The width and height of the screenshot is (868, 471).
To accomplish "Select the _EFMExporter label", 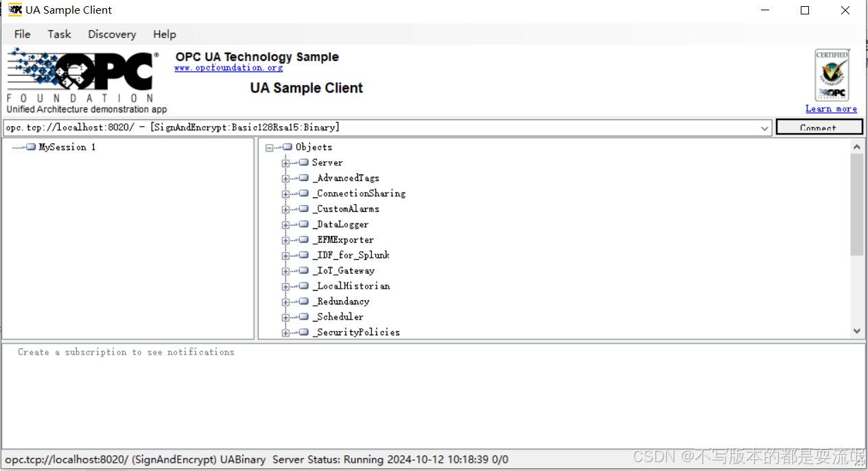I will 343,240.
